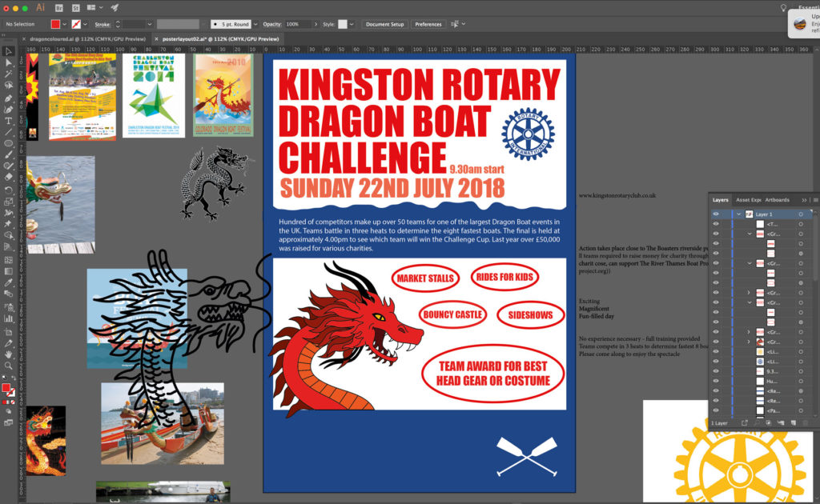Choose the Lasso tool
Viewport: 820px width, 504px height.
[8, 85]
